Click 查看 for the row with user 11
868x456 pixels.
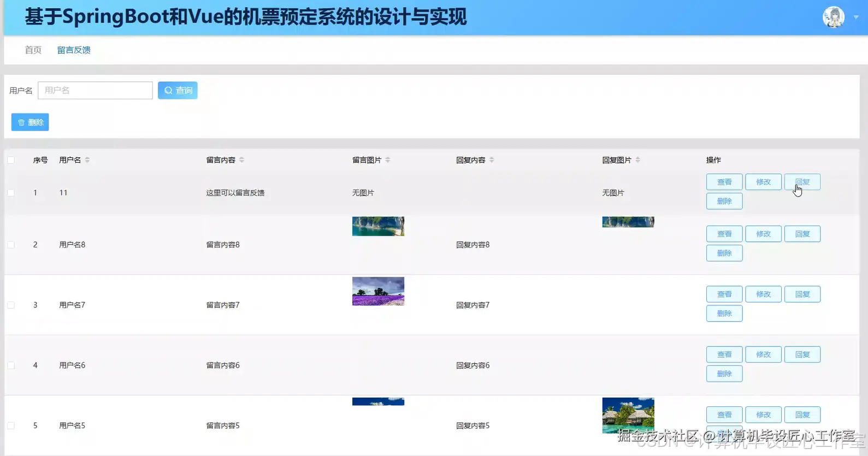coord(724,182)
